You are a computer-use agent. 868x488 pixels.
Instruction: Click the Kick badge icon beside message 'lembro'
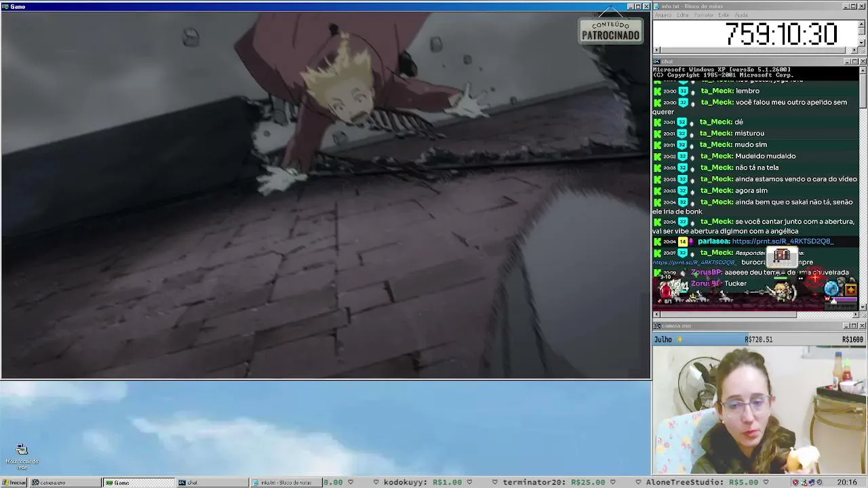click(657, 91)
